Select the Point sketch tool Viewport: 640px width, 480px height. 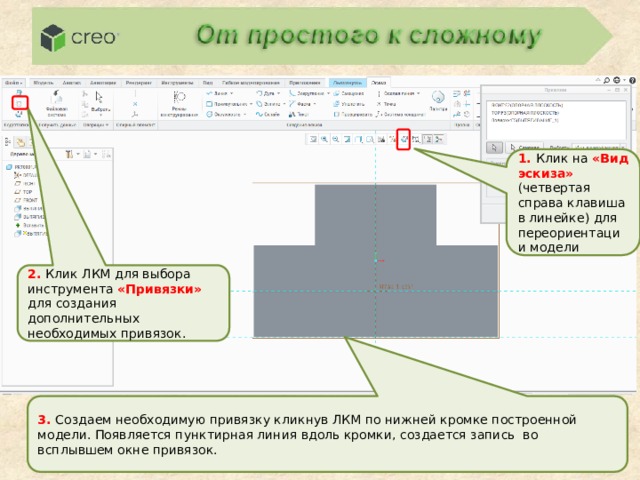tap(387, 104)
